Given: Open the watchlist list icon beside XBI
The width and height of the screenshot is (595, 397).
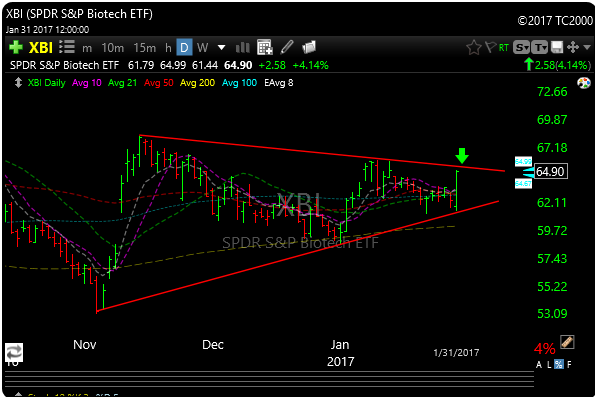Looking at the screenshot, I should tap(67, 47).
